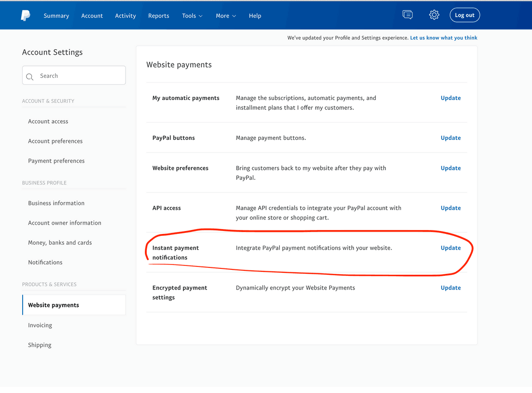The width and height of the screenshot is (532, 393).
Task: Click the 'Website payments' page heading
Action: [x=179, y=65]
